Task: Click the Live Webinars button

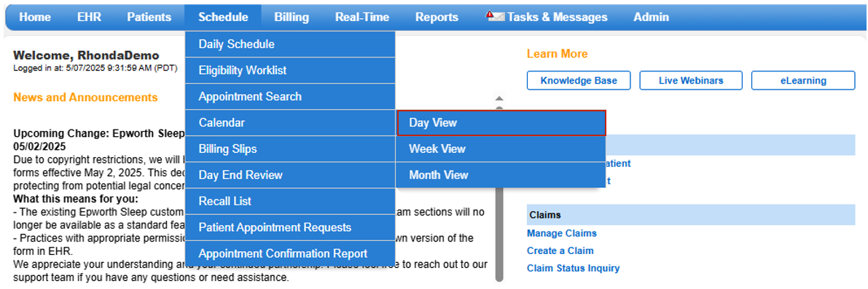Action: 691,81
